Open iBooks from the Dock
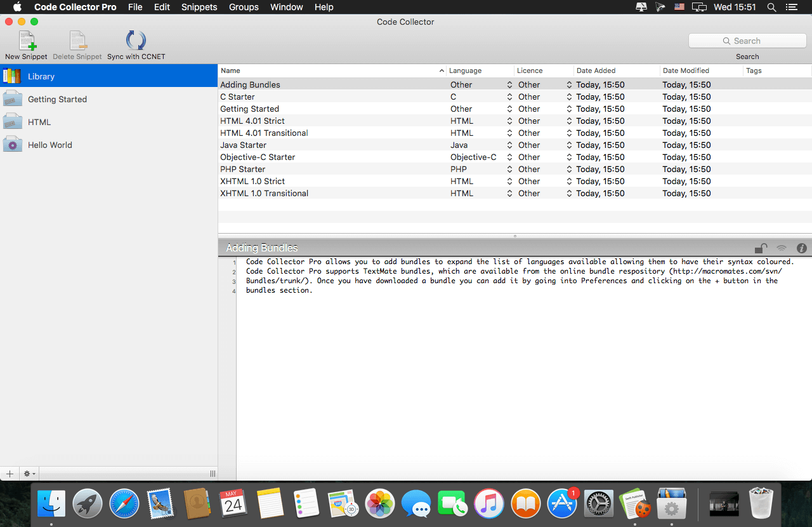Image resolution: width=812 pixels, height=527 pixels. coord(525,504)
